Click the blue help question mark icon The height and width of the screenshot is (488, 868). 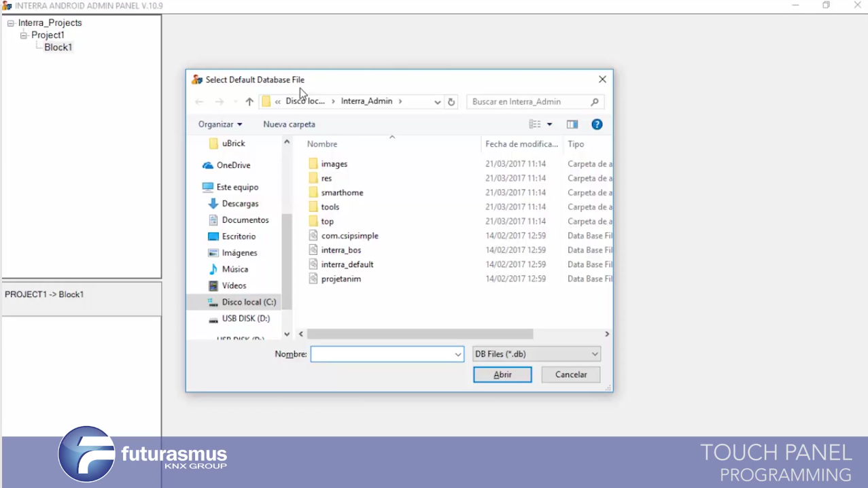(597, 124)
